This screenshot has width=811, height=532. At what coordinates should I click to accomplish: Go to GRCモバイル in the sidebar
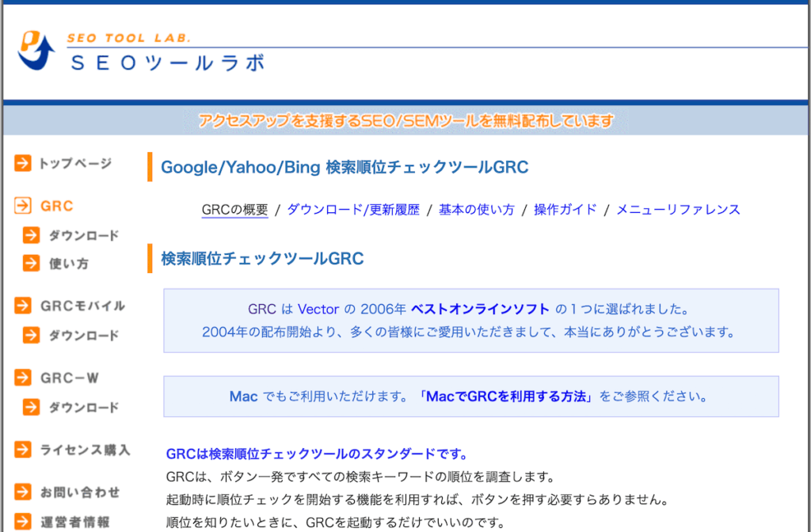pyautogui.click(x=82, y=306)
